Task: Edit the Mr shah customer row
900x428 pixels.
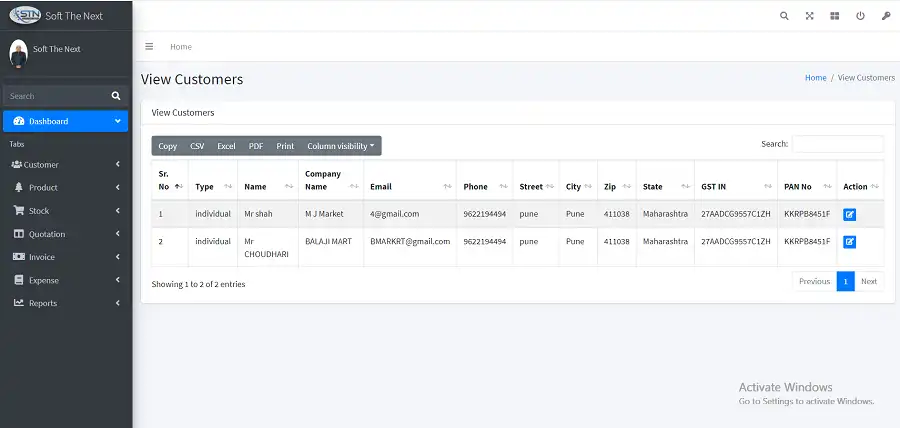Action: click(x=850, y=214)
